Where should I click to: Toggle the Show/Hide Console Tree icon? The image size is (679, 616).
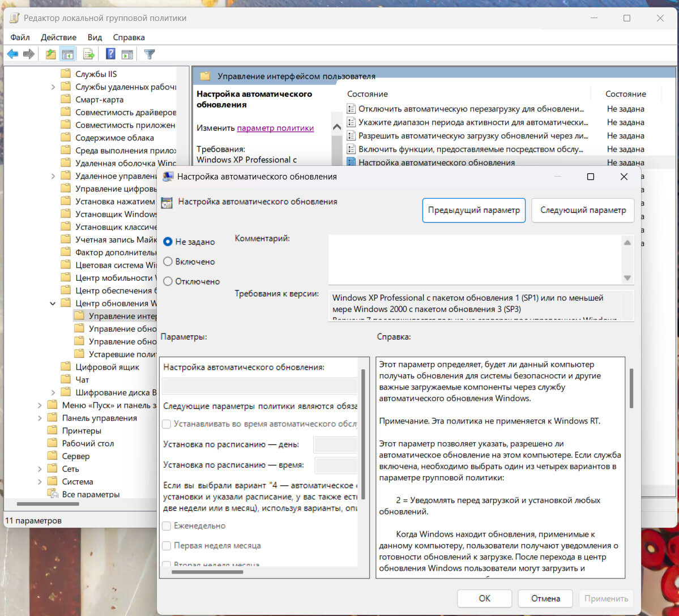68,54
